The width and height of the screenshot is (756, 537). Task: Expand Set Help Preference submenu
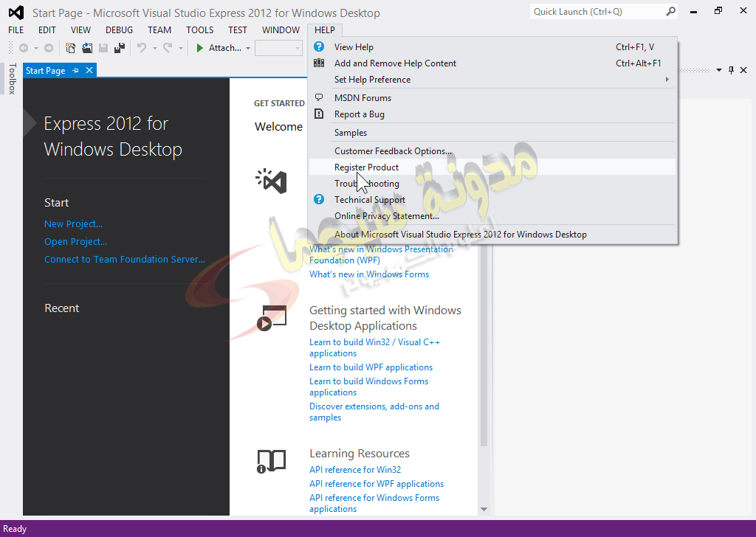pyautogui.click(x=667, y=80)
